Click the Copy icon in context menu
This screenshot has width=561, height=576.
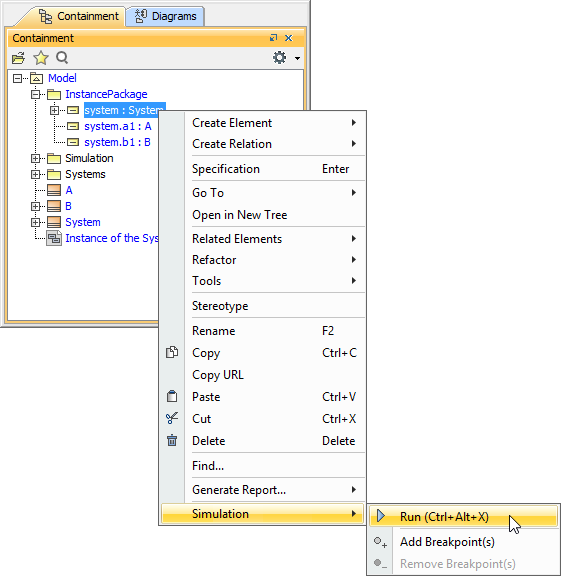[172, 352]
